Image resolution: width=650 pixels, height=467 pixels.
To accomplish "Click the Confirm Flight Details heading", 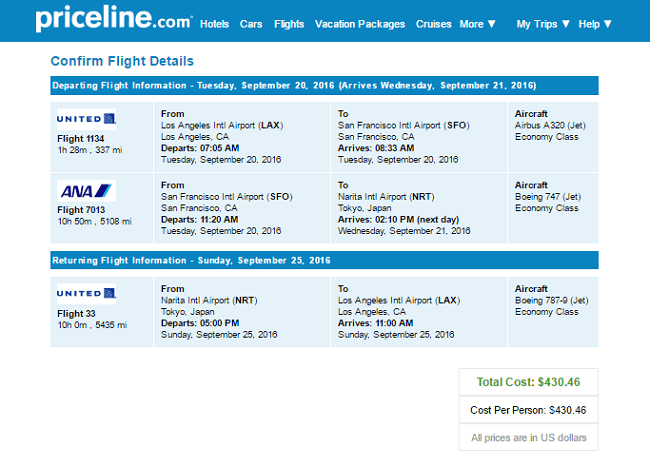I will [122, 61].
